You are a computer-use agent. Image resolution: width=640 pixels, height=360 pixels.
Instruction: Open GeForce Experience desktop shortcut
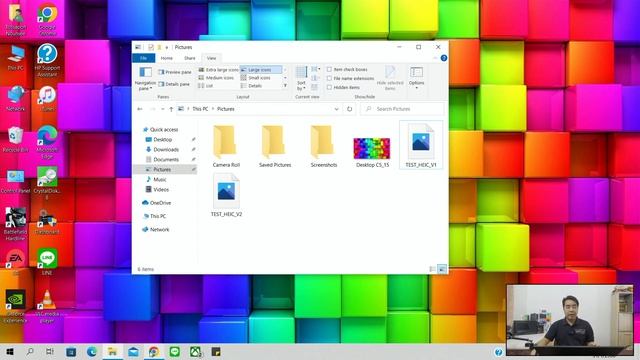pyautogui.click(x=15, y=306)
